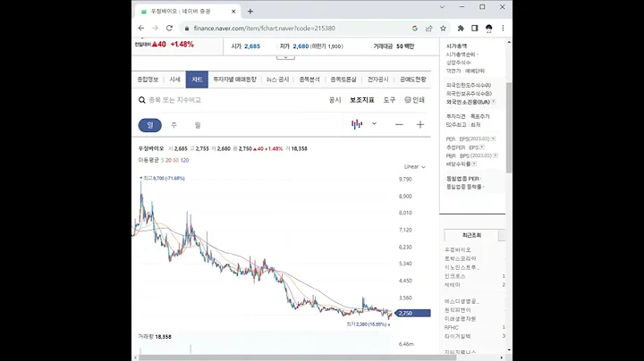Close the 우정바이오 browser tab
This screenshot has height=361, width=644.
point(233,12)
